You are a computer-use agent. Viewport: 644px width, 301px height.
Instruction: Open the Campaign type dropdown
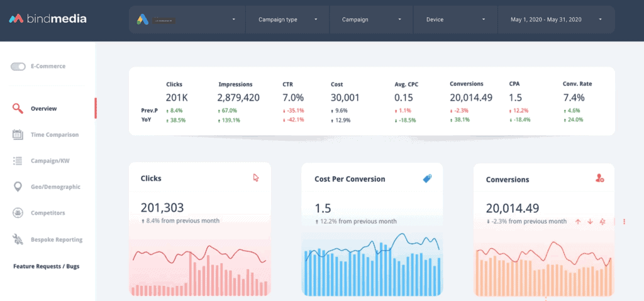pyautogui.click(x=287, y=19)
